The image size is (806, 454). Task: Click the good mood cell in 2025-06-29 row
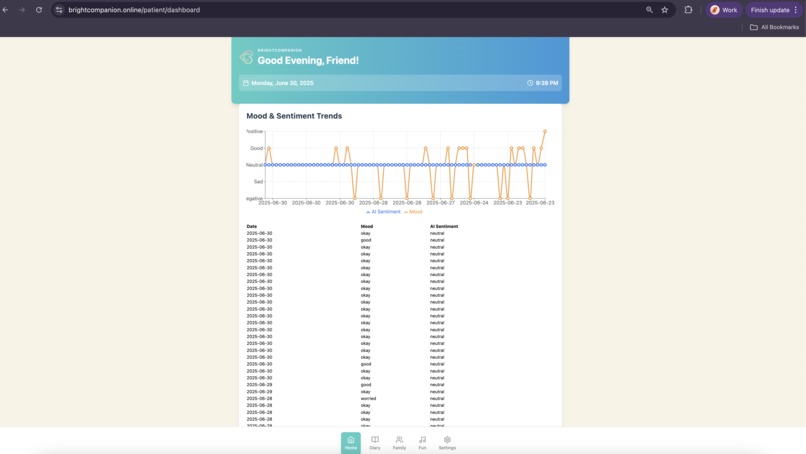(x=365, y=385)
